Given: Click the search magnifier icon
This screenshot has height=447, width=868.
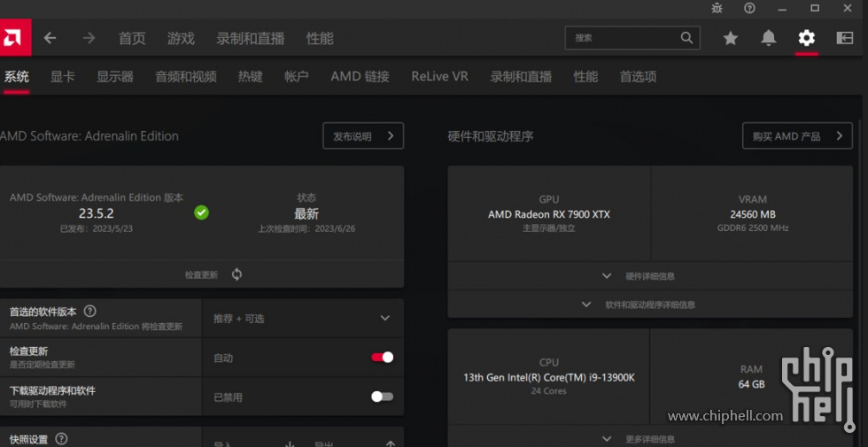Looking at the screenshot, I should coord(686,37).
